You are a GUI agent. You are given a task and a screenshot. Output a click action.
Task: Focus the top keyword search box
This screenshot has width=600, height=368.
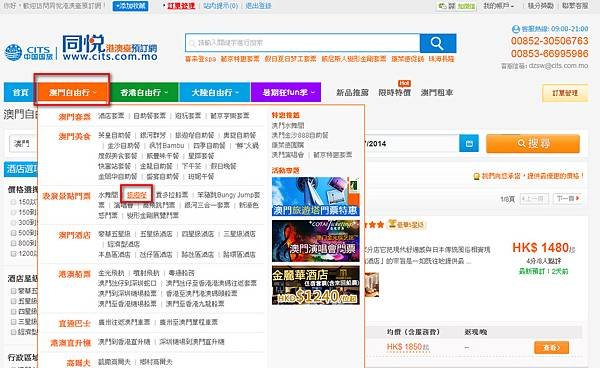coord(303,43)
